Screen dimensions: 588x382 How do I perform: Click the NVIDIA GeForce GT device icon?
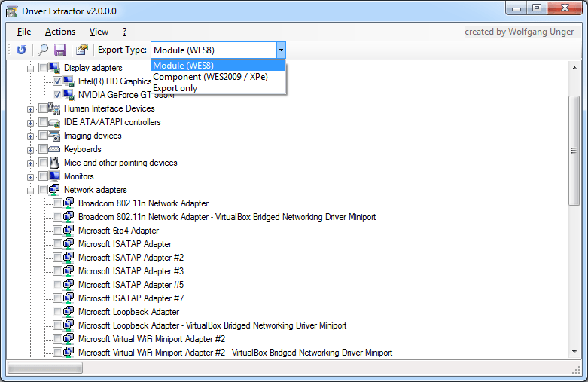coord(69,95)
